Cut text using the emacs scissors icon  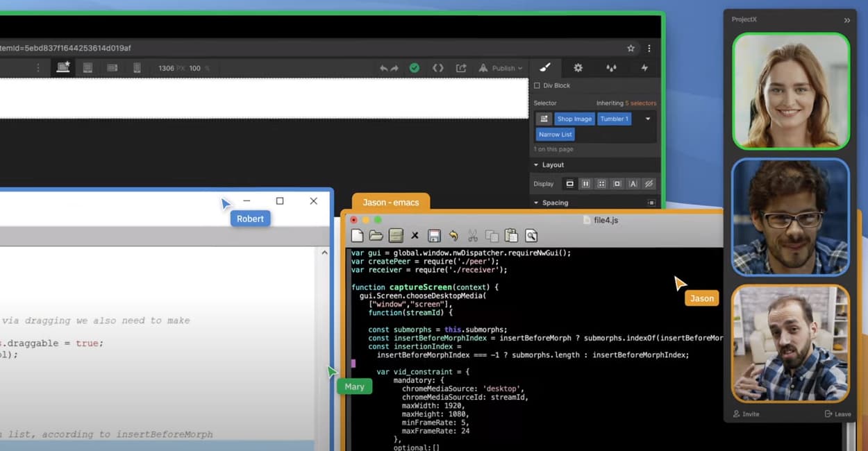pyautogui.click(x=473, y=236)
